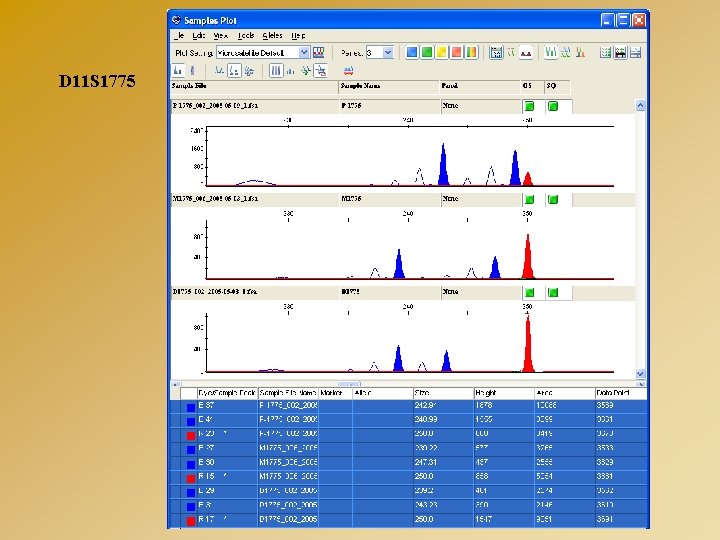This screenshot has height=540, width=720.
Task: Click the height value 658 in the table
Action: point(482,477)
